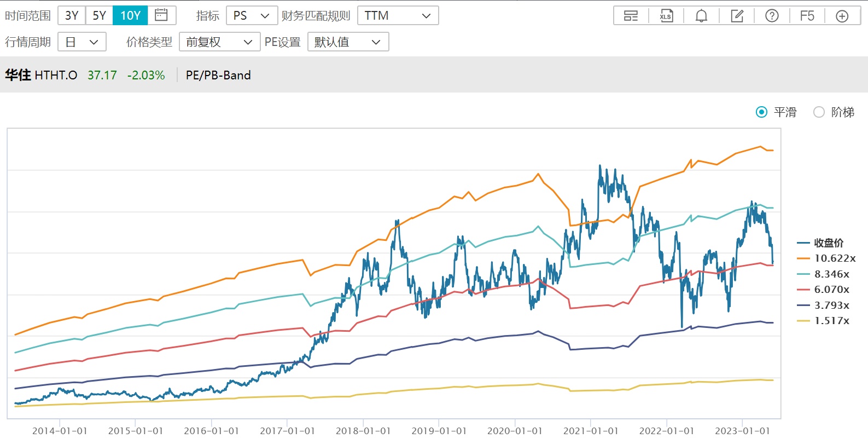The image size is (868, 444).
Task: Expand the 指标 PS dropdown
Action: pyautogui.click(x=252, y=15)
